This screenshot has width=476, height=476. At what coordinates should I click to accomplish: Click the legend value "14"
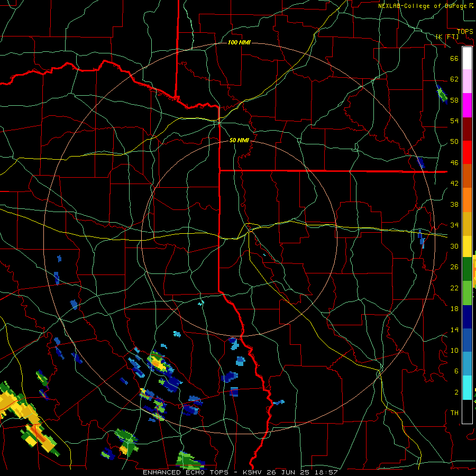(454, 329)
